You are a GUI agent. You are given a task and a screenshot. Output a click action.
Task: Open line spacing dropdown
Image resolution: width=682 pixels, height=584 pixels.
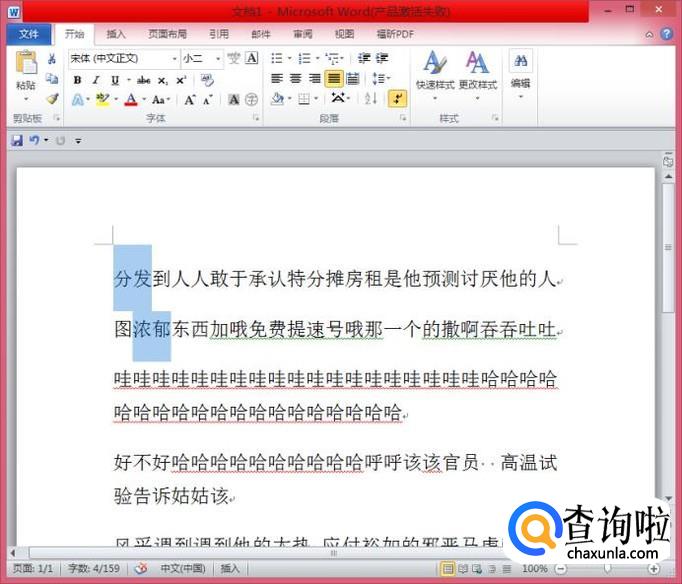point(381,79)
